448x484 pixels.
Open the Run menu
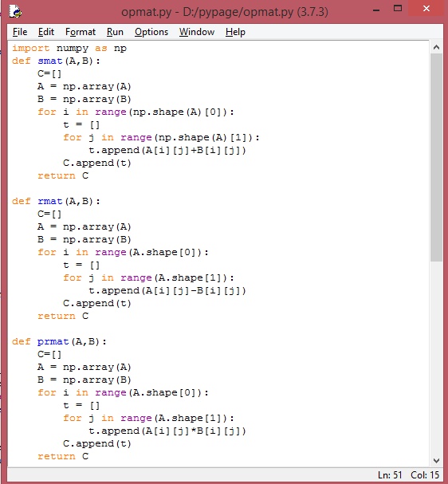point(115,32)
